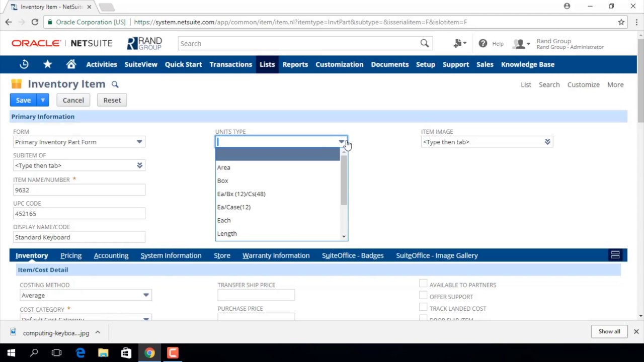Go to the Home house icon
The height and width of the screenshot is (362, 644).
(71, 64)
